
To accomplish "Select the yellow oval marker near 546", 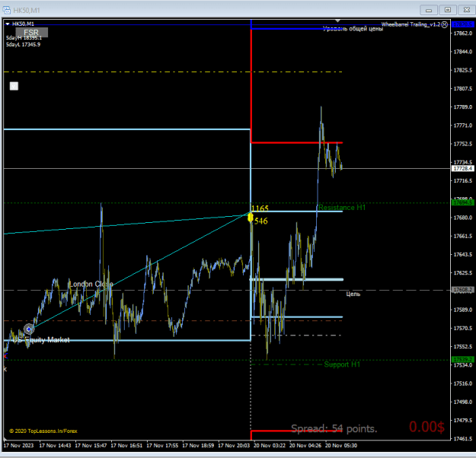I will [x=251, y=217].
